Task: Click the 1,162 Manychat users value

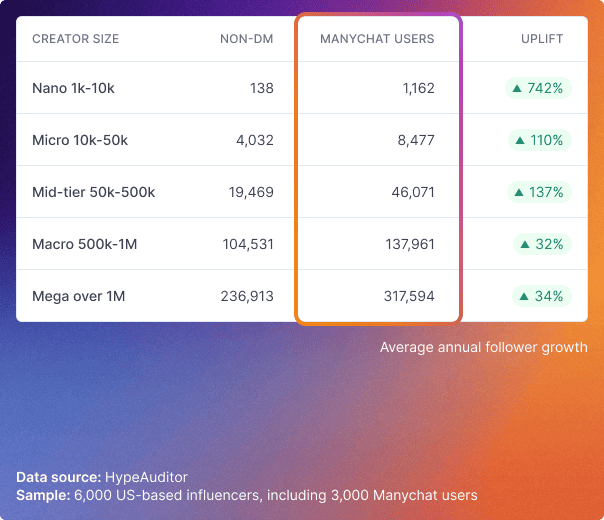Action: click(x=419, y=88)
